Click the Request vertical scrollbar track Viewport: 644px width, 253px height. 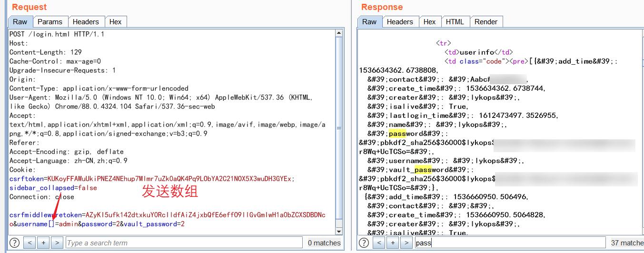tap(338, 133)
